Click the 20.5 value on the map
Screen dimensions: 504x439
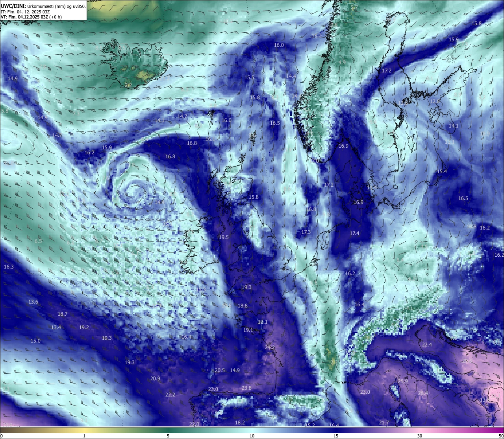pos(220,370)
